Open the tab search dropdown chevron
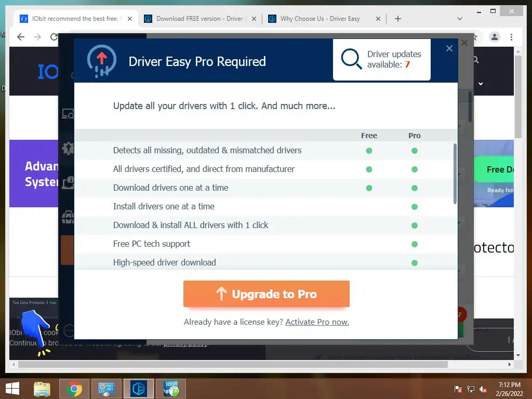The image size is (532, 399). pyautogui.click(x=460, y=19)
